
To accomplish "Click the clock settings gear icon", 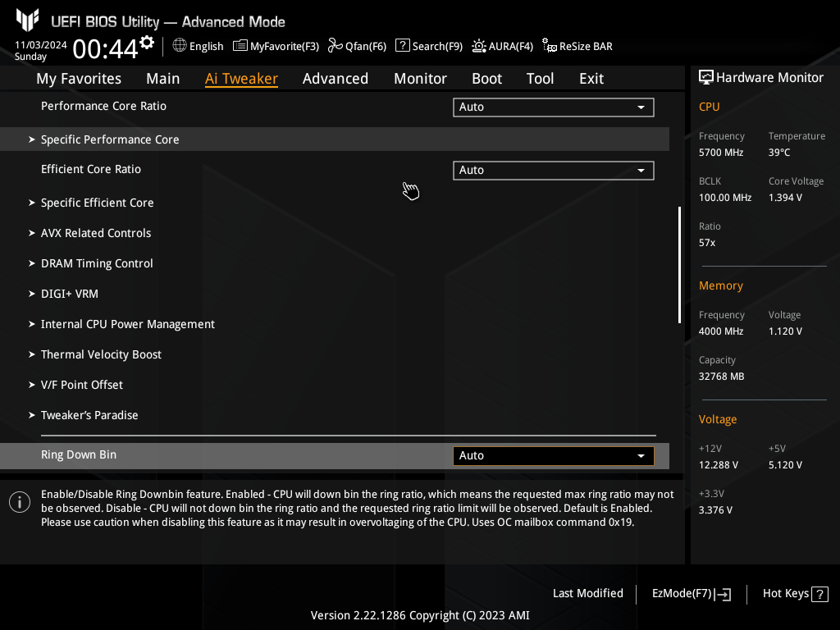I will point(147,43).
